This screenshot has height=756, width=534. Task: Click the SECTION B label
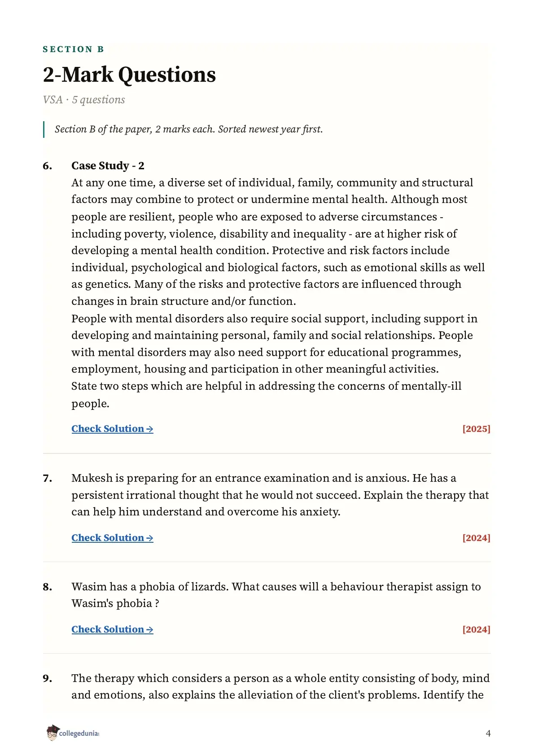73,49
